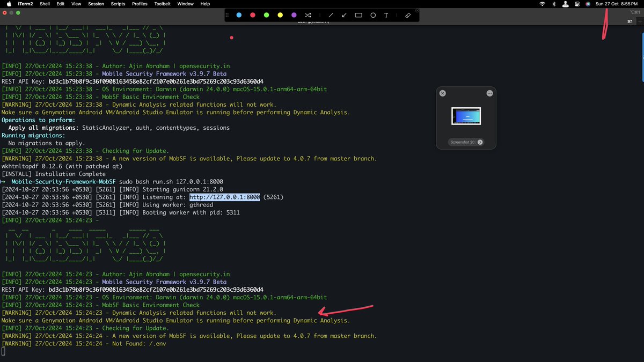The image size is (644, 362).
Task: Click the highlighted http://127.0.0.1:8000 URL
Action: (x=225, y=197)
